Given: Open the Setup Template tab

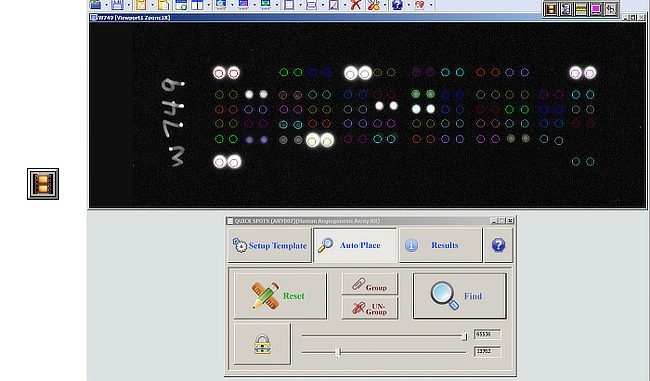Looking at the screenshot, I should tap(269, 245).
